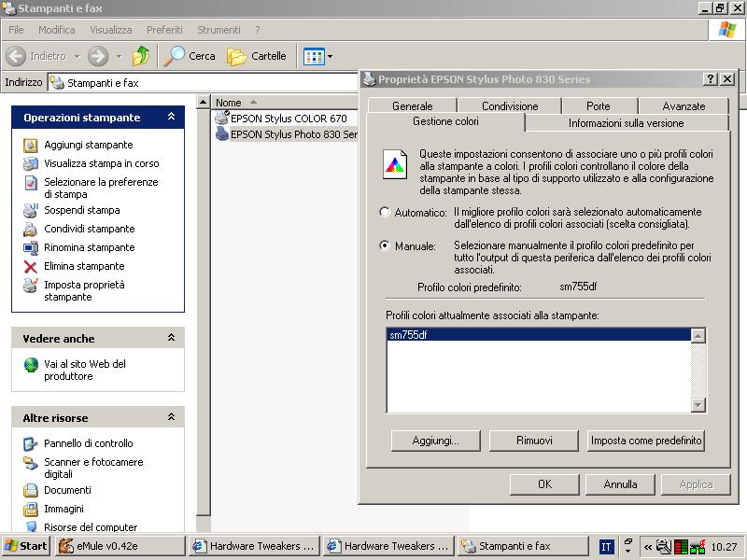The image size is (747, 560).
Task: Click Imposta come predefinito button
Action: tap(646, 441)
